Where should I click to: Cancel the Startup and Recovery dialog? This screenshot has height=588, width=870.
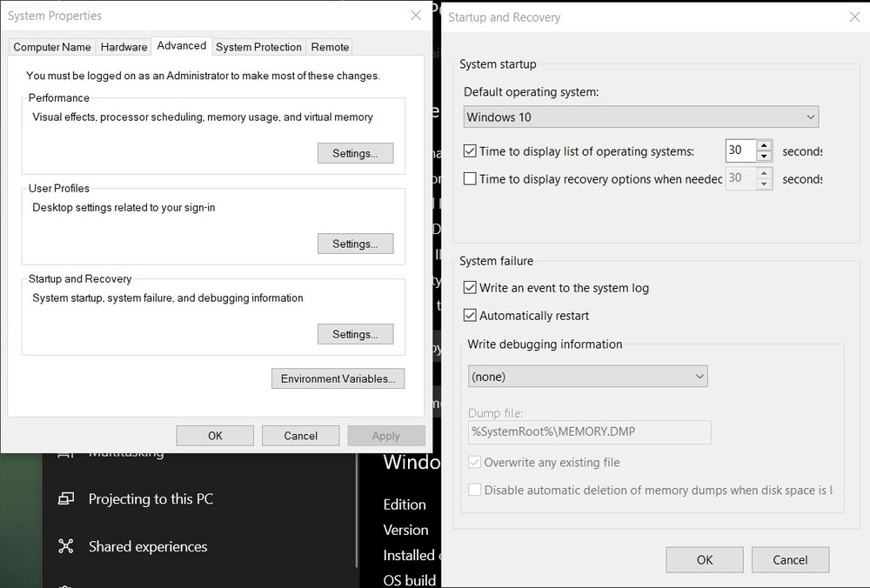(x=790, y=559)
